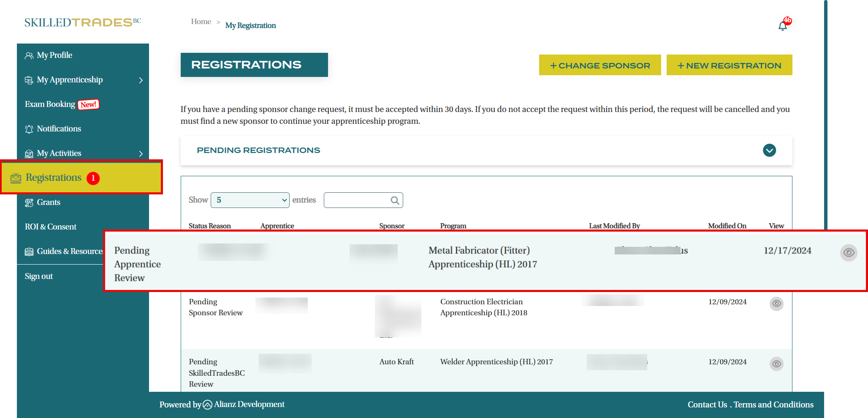The height and width of the screenshot is (418, 868).
Task: Open ROI & Consent menu item
Action: pos(51,227)
